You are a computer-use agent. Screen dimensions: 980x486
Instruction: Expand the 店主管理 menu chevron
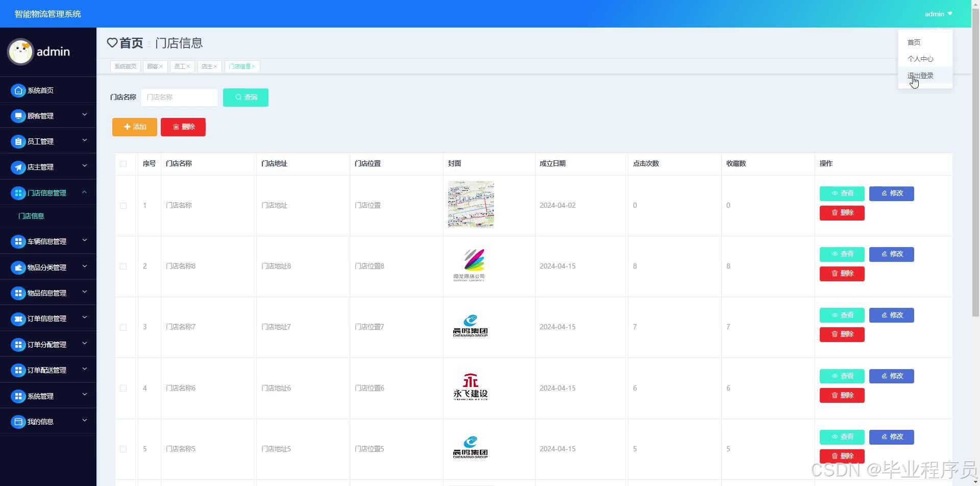[85, 166]
